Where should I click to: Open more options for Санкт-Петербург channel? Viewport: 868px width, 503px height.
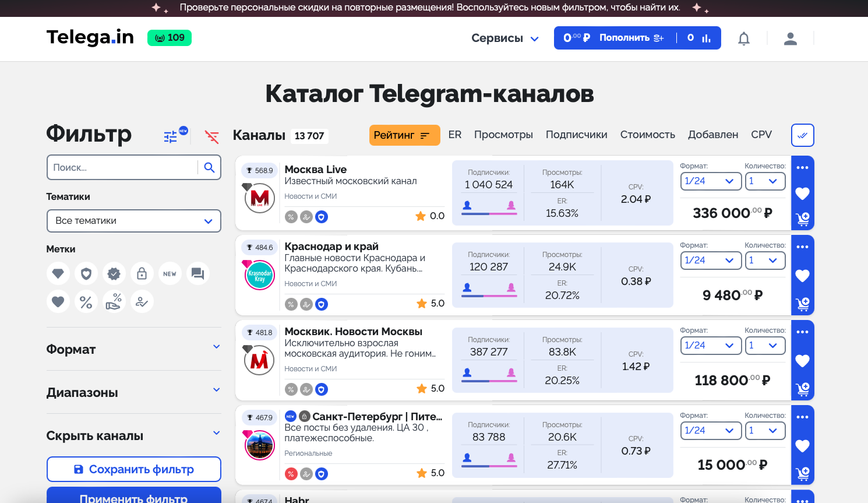click(x=803, y=417)
